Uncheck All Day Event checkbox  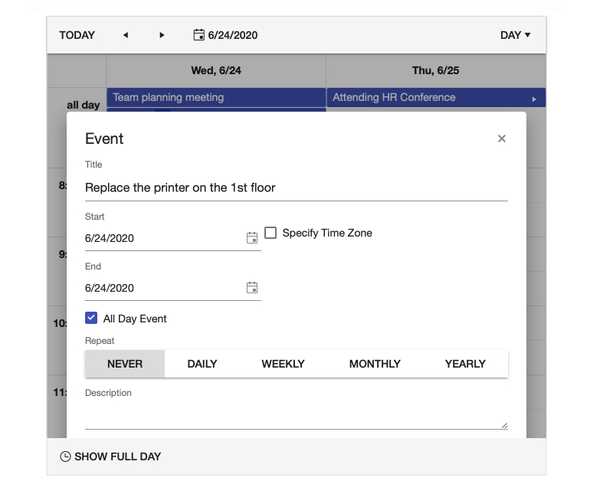91,318
